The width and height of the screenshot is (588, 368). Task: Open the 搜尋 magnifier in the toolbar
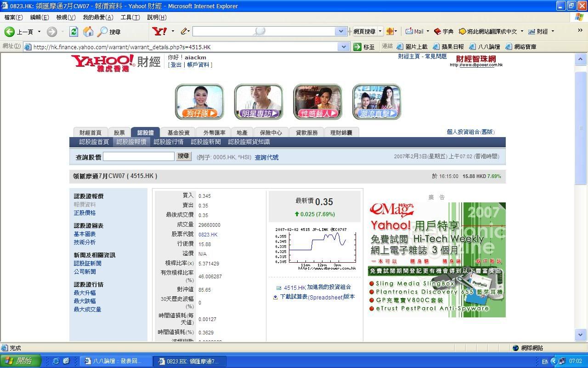(109, 32)
